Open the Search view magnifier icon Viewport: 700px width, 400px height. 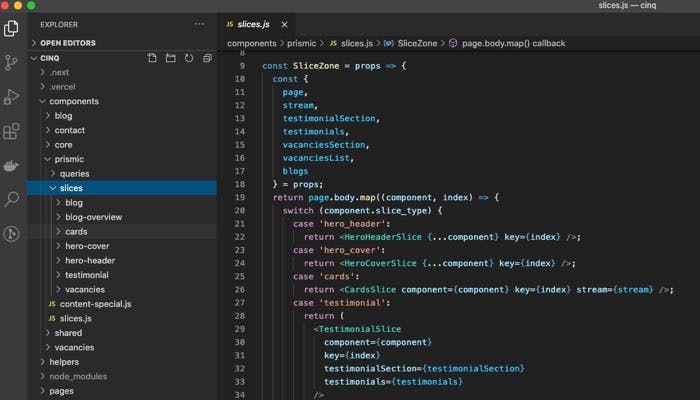12,200
